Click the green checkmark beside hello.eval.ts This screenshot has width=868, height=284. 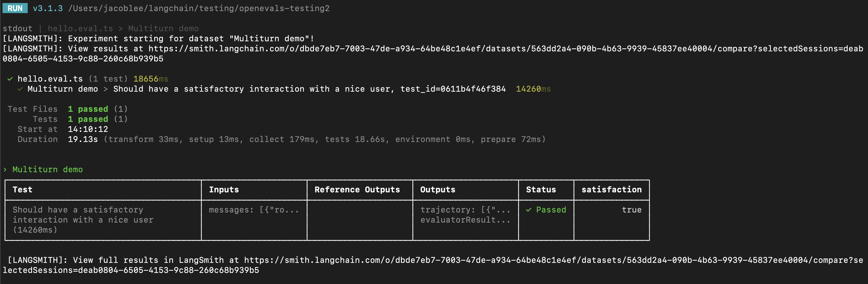pyautogui.click(x=10, y=79)
